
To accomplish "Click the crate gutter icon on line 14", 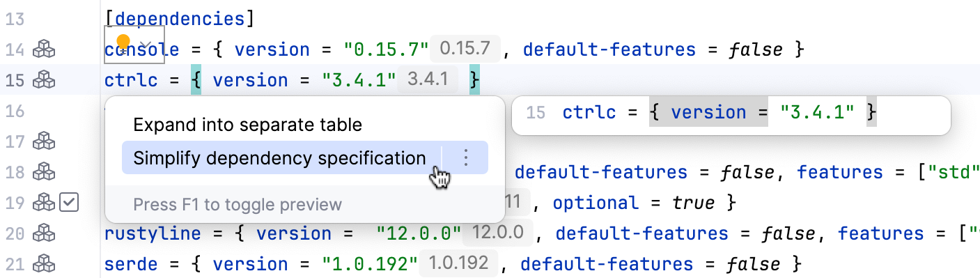I will 45,49.
